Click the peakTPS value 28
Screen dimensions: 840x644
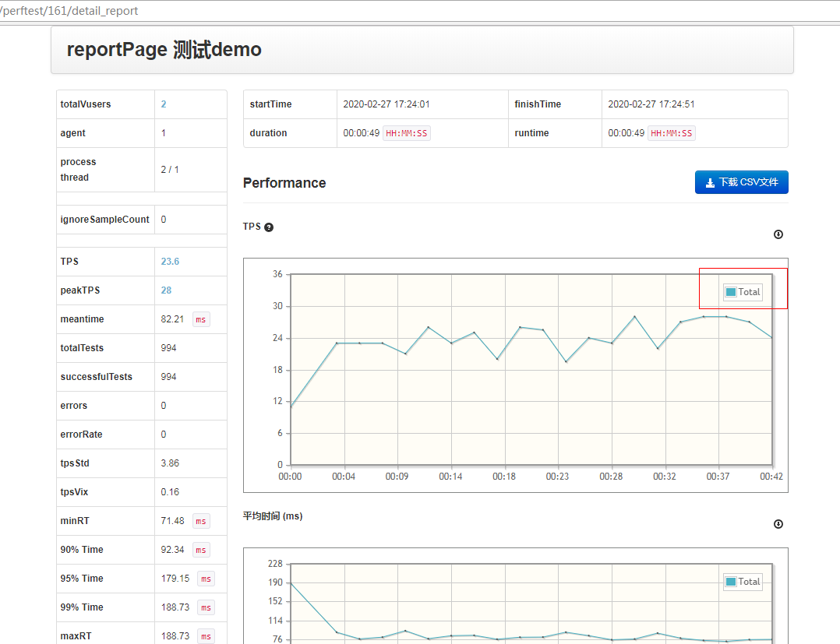pyautogui.click(x=166, y=290)
